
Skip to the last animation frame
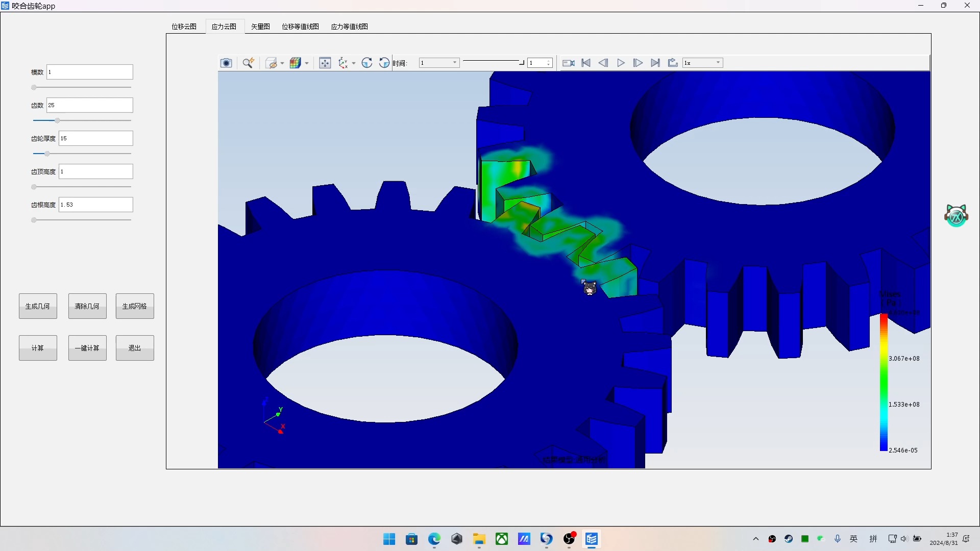[655, 63]
